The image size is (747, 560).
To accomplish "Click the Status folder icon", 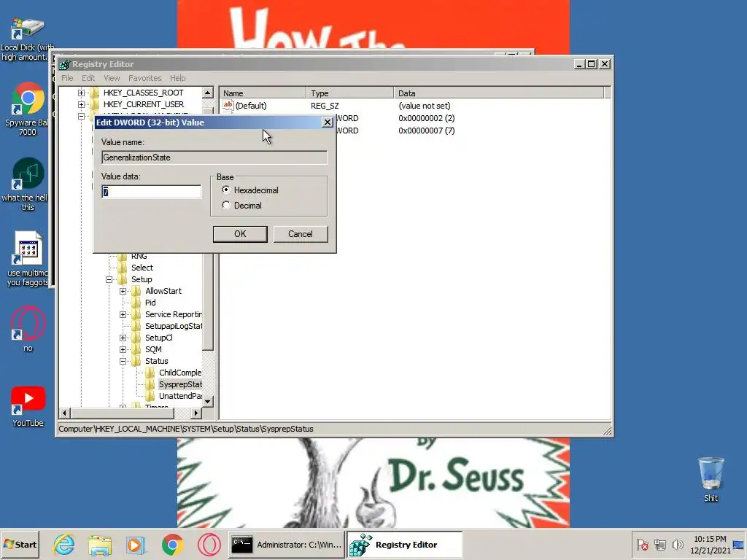I will tap(136, 361).
